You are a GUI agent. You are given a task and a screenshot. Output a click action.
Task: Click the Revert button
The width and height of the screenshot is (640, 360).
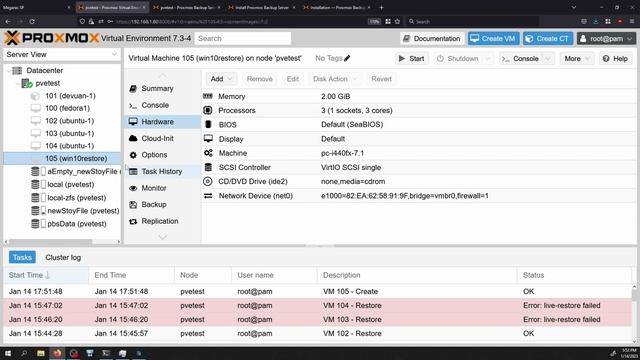pos(381,79)
